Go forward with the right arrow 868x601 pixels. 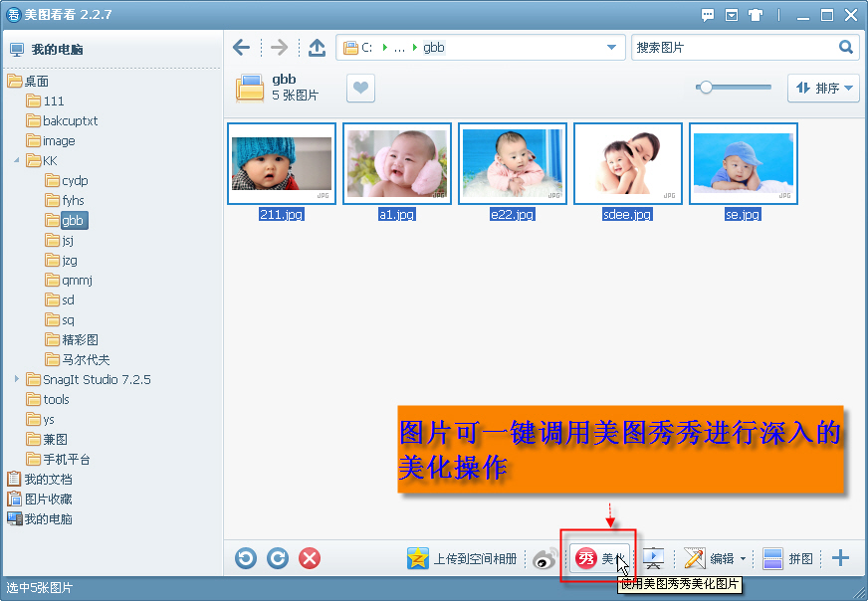pyautogui.click(x=279, y=48)
